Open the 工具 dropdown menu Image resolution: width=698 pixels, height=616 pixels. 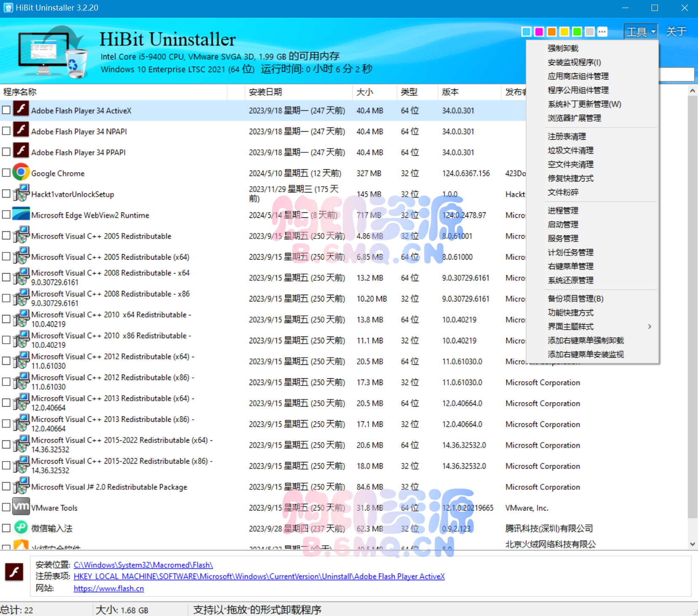(641, 32)
